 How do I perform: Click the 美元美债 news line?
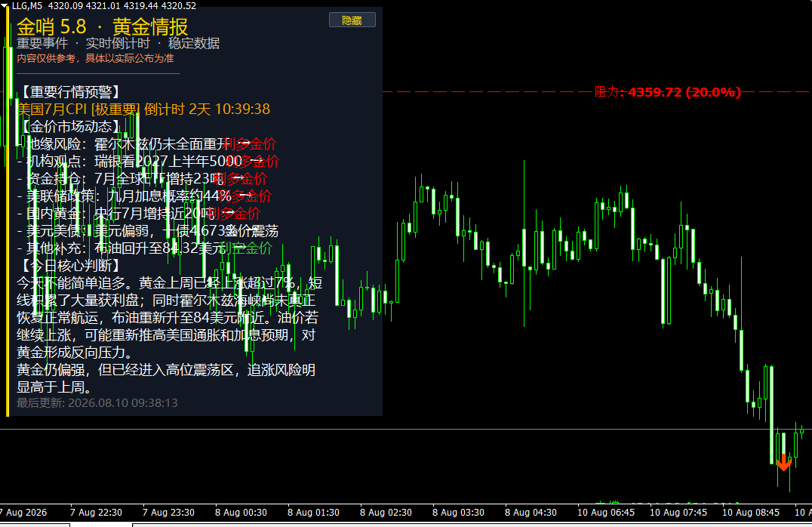(148, 231)
